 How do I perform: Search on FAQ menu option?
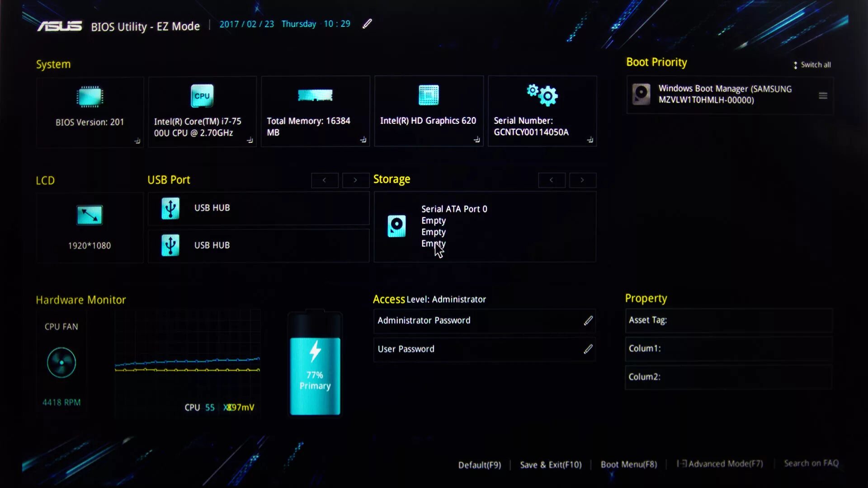(811, 464)
